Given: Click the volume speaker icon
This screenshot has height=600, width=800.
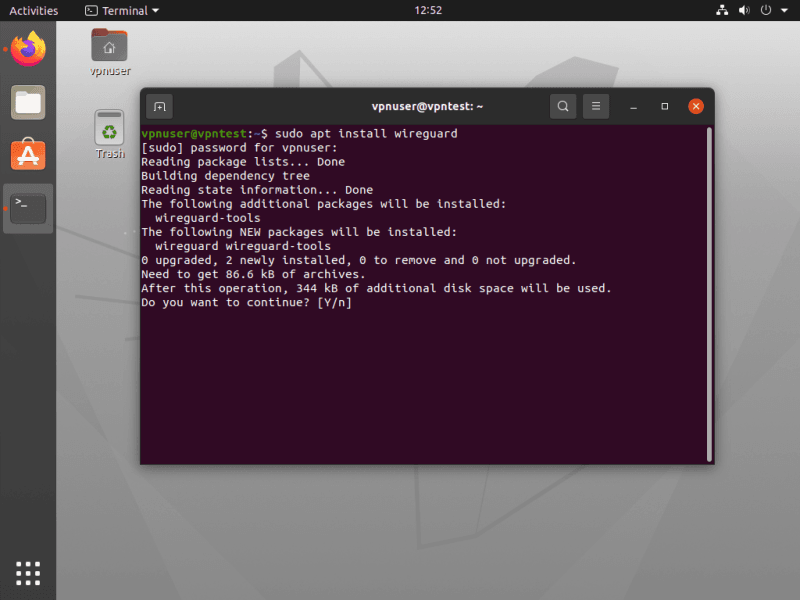Looking at the screenshot, I should [x=744, y=11].
